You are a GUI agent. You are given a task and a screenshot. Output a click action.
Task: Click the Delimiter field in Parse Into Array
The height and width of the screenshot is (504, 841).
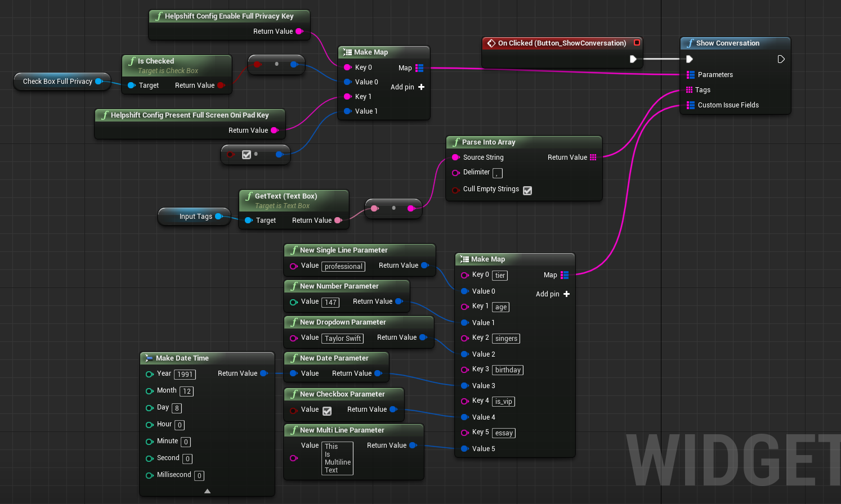click(498, 173)
